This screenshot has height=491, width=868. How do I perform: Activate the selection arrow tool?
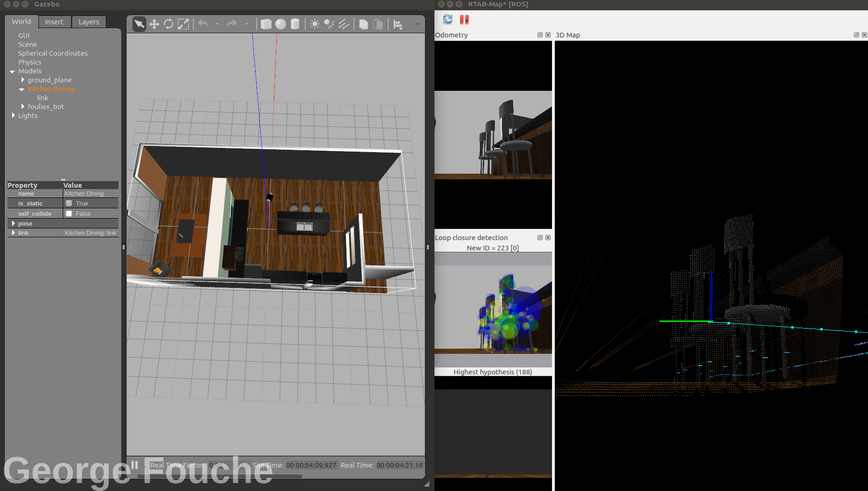coord(139,24)
